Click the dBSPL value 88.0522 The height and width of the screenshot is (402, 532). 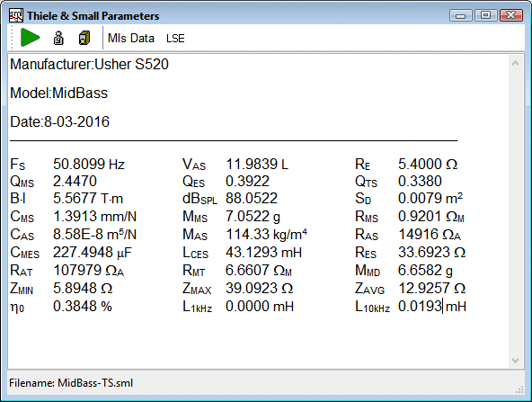pyautogui.click(x=252, y=198)
